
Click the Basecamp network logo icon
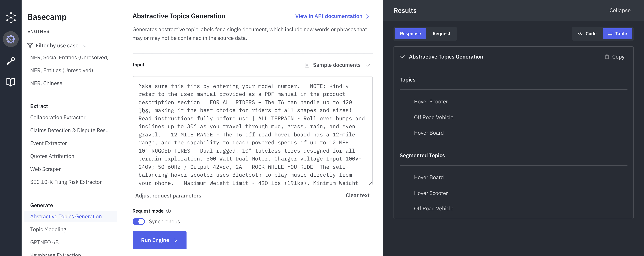click(11, 18)
